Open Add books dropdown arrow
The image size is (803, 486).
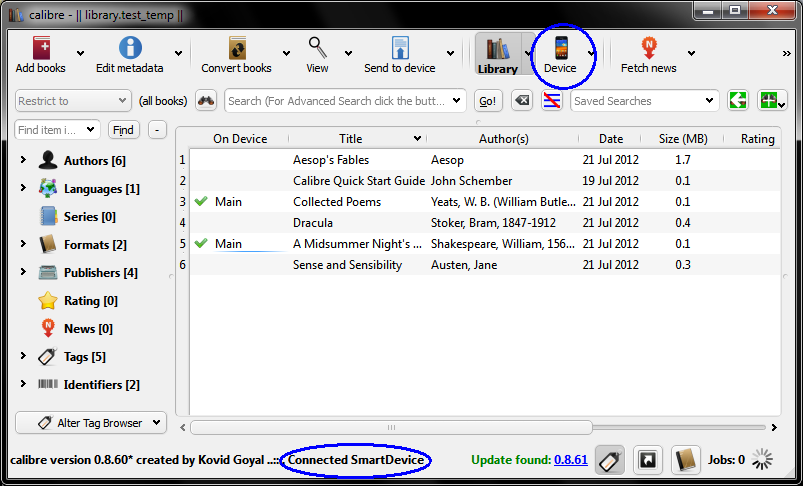(x=80, y=53)
